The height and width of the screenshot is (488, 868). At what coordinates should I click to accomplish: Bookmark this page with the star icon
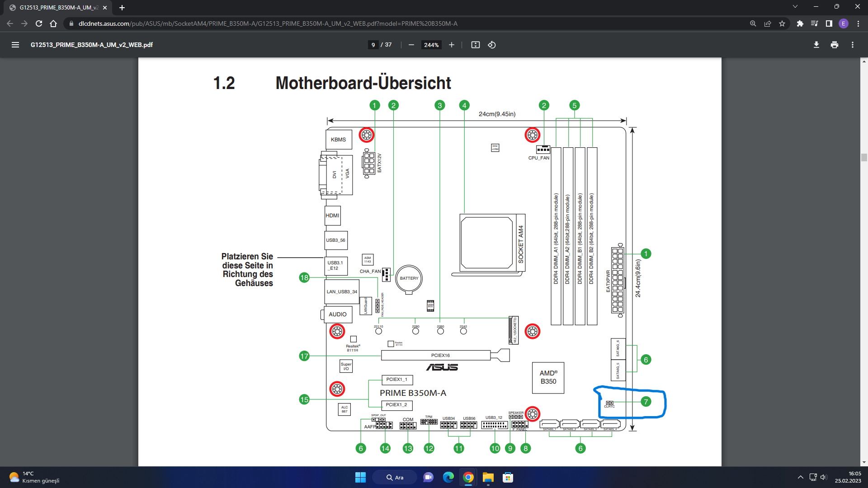point(782,23)
